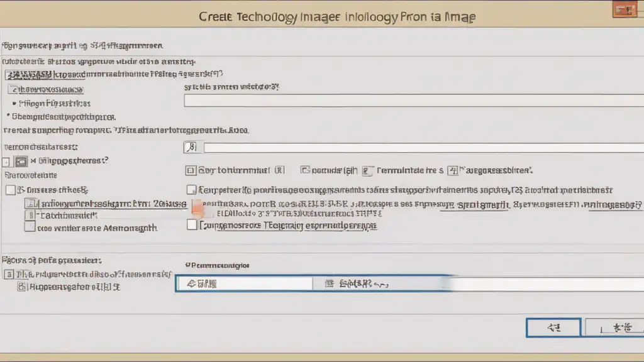The image size is (644, 362).
Task: Click into the topmost long empty text field
Action: pyautogui.click(x=413, y=101)
